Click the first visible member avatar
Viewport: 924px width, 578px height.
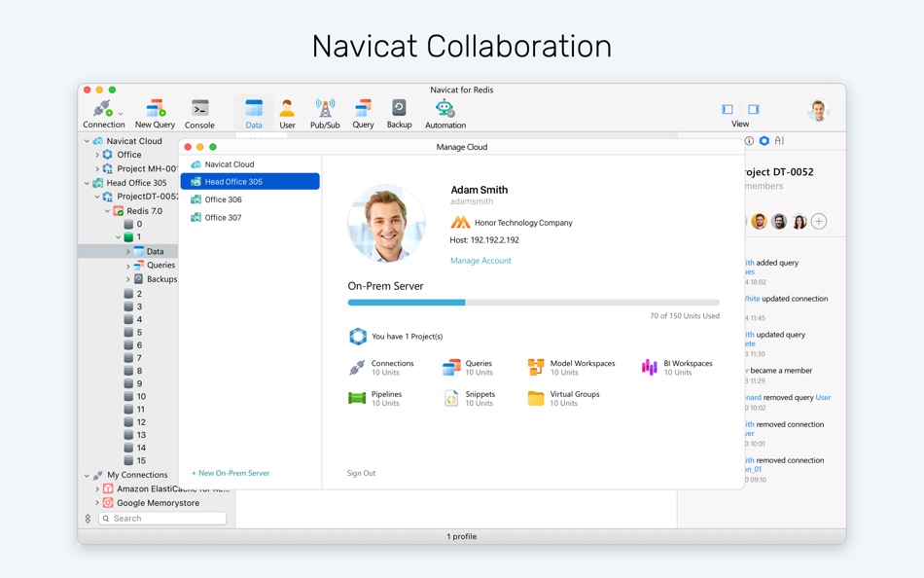pyautogui.click(x=759, y=221)
